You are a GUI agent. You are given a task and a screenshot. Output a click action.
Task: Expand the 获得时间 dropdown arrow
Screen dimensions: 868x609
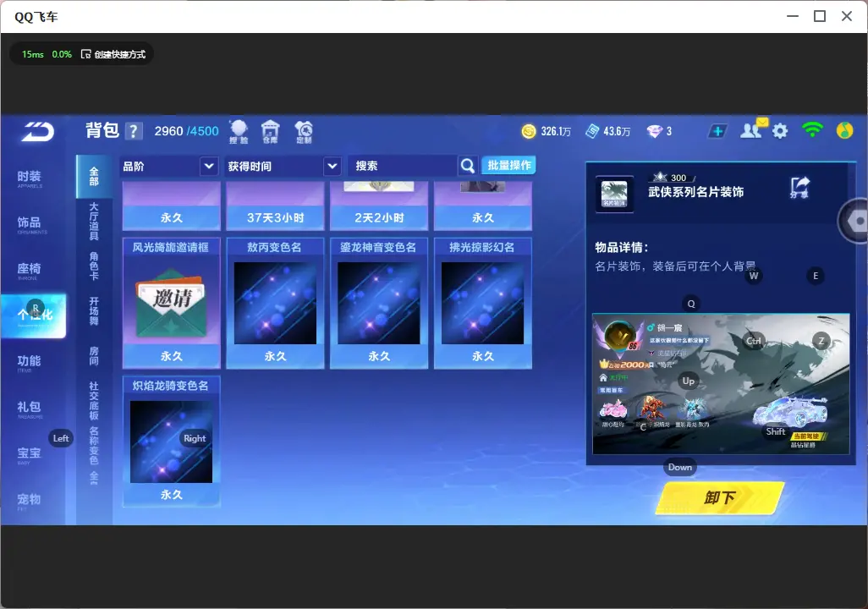[x=332, y=166]
